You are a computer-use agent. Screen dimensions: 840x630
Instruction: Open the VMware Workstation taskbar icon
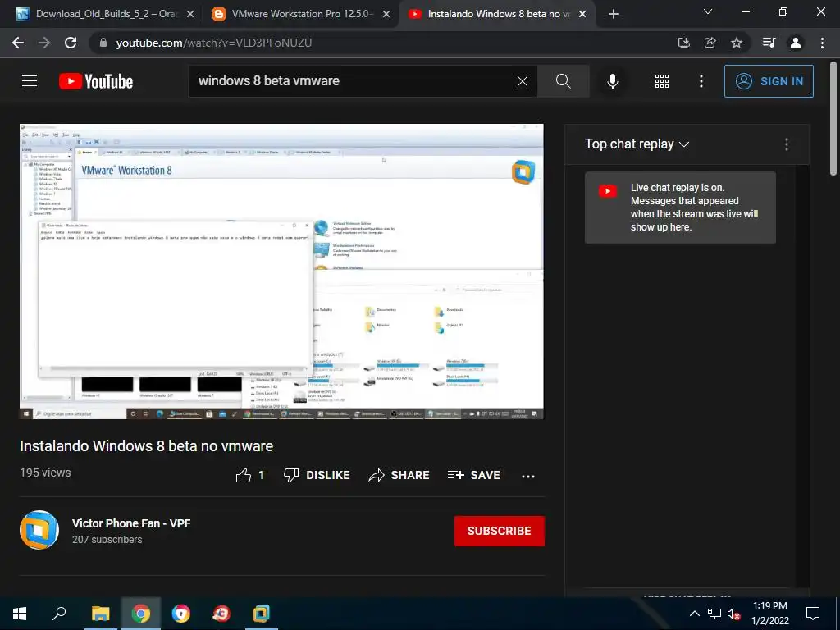tap(262, 613)
